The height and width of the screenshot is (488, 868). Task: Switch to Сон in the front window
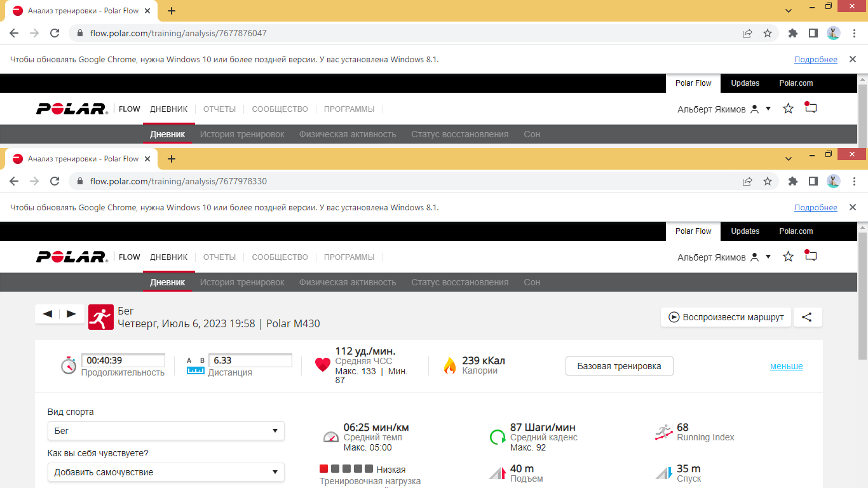coord(532,282)
